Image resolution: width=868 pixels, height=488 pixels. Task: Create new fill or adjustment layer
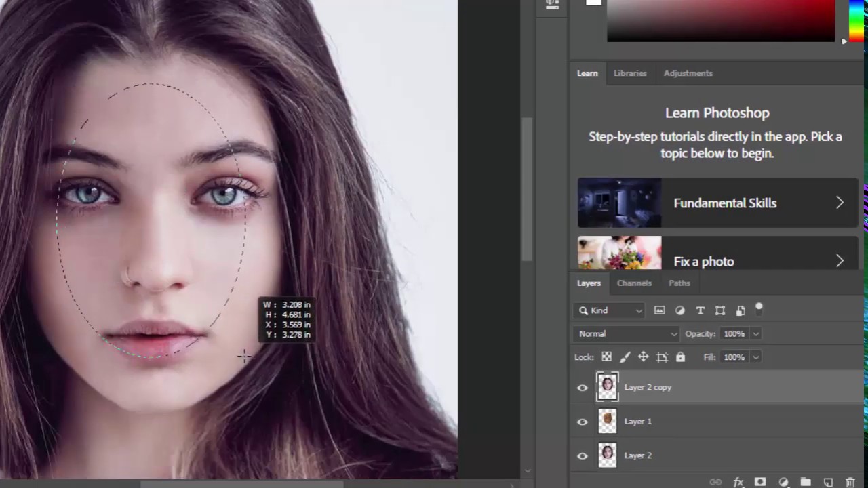(783, 482)
